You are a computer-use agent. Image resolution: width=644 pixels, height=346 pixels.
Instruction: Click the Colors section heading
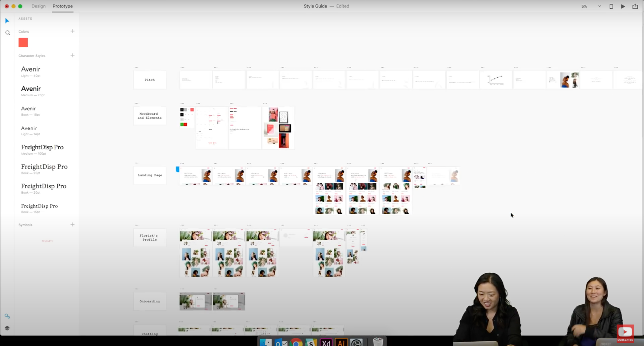pos(23,32)
